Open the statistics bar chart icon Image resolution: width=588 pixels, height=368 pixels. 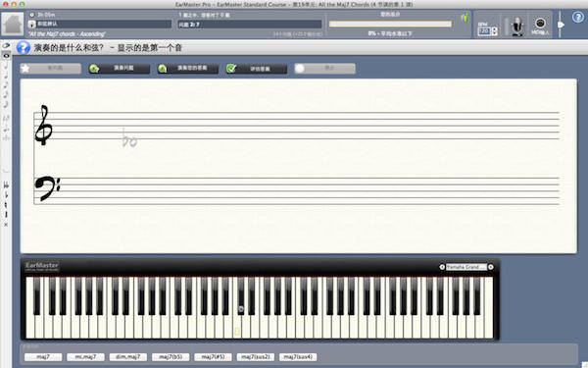(x=465, y=18)
